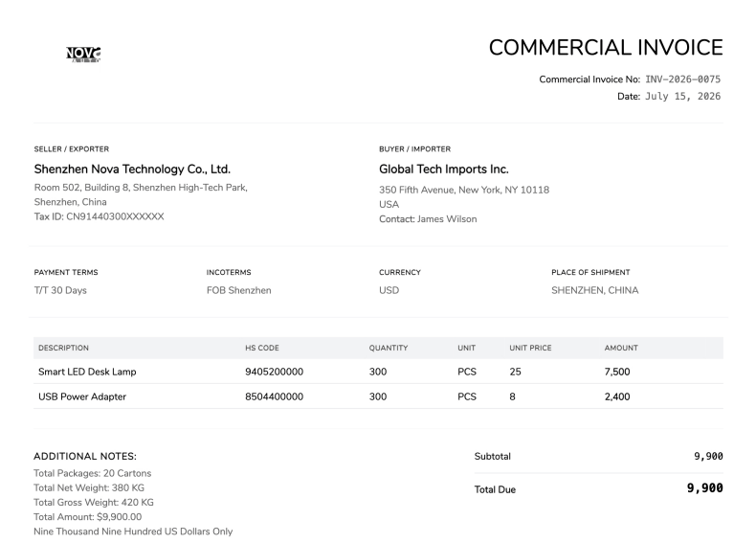
Task: Click Total Packages: 20 Cartons
Action: click(92, 473)
